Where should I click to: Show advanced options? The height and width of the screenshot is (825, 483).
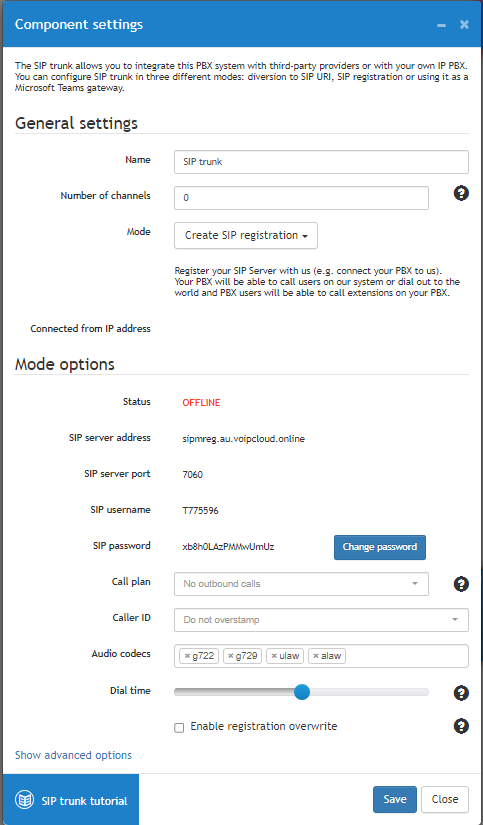(x=73, y=755)
